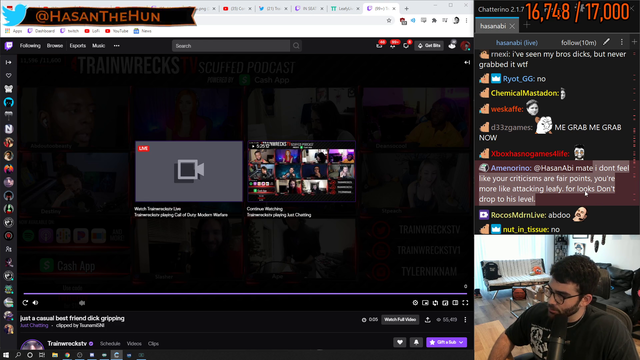Screen dimensions: 640x360
Task: Toggle channel notifications bell button
Action: point(416,342)
